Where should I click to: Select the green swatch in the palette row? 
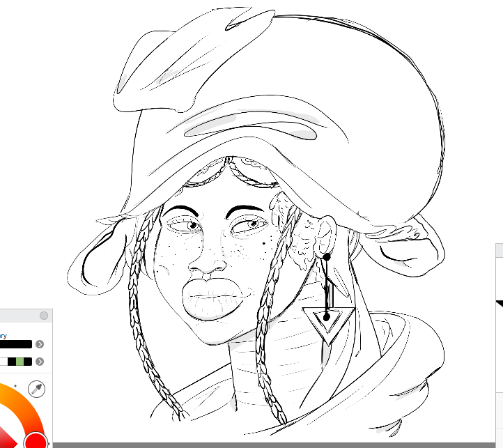pyautogui.click(x=20, y=362)
